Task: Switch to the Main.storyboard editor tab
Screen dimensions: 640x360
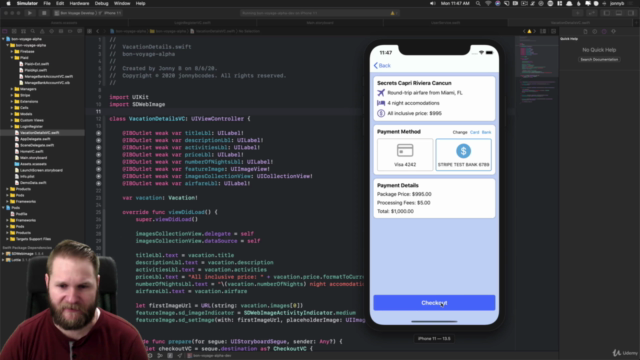Action: pyautogui.click(x=320, y=23)
